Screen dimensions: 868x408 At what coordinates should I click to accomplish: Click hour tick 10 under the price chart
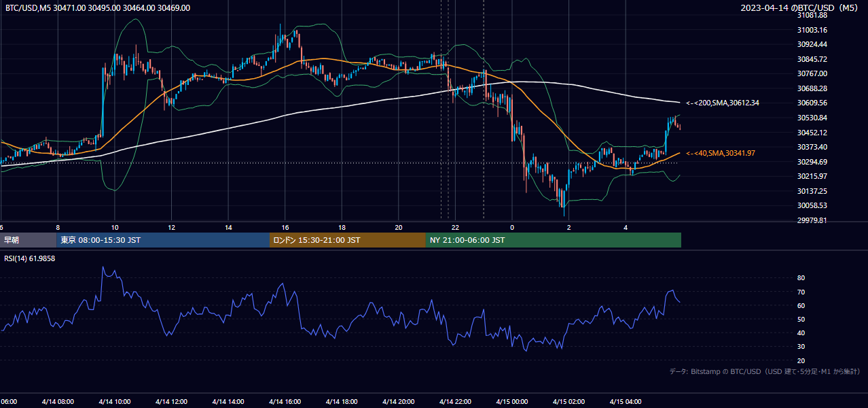tap(115, 227)
